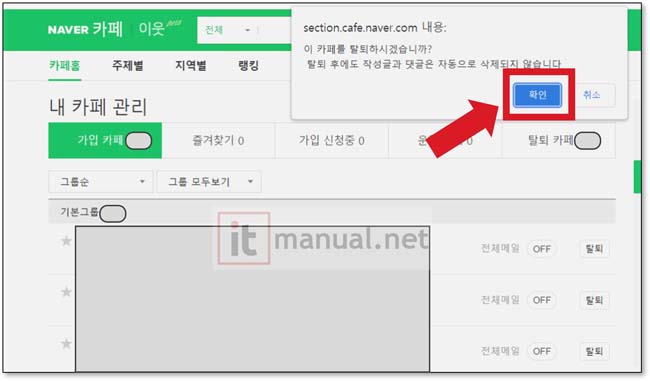Open the 전체 search scope dropdown
The image size is (650, 381).
228,30
